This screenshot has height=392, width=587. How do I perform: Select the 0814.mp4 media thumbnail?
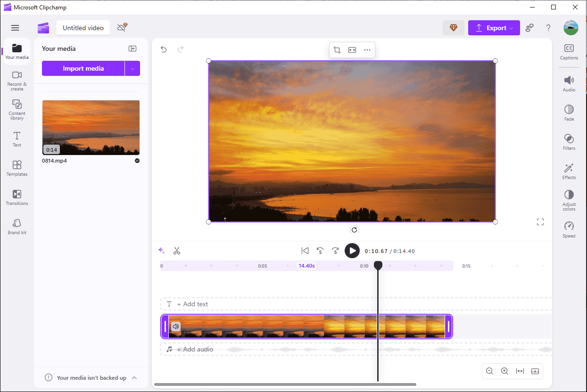pos(91,127)
